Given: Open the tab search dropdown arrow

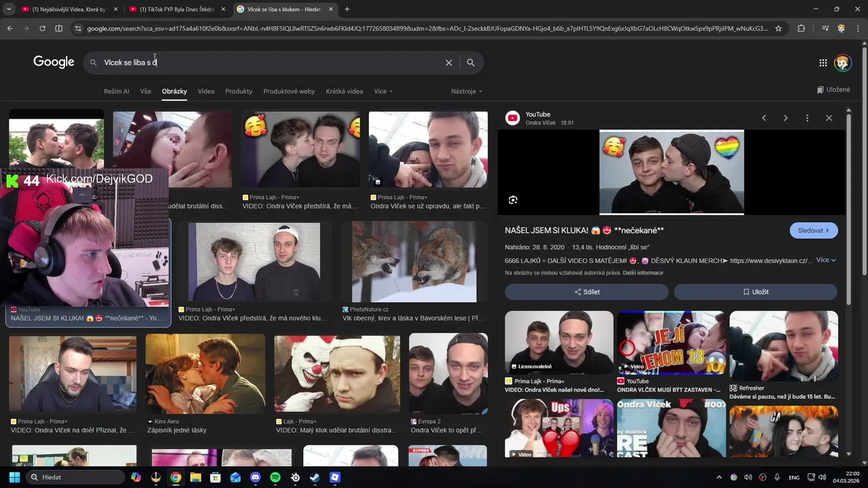Looking at the screenshot, I should coord(9,9).
